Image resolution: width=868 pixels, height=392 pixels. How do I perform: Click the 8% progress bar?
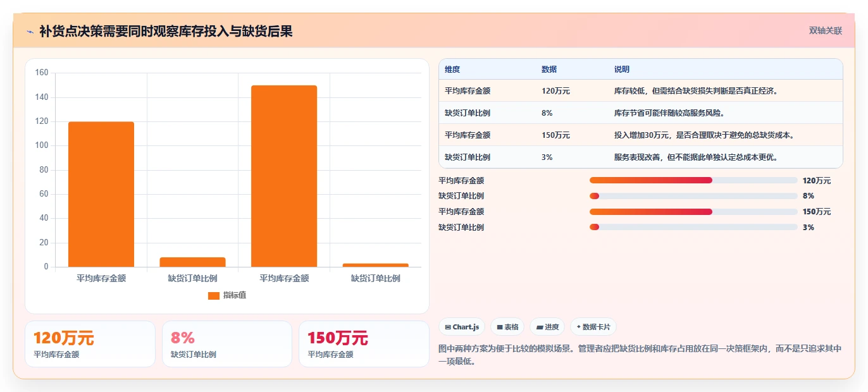pos(693,196)
